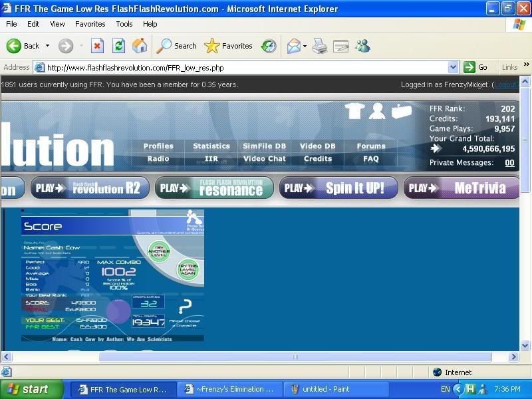Click the Edit page toolbar icon
The image size is (532, 399).
(340, 46)
